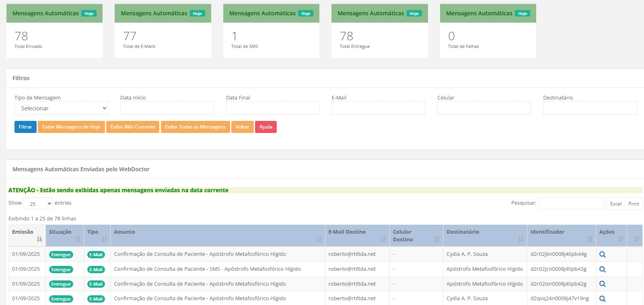Open the Tipo de Mensagem dropdown
644x305 pixels.
[61, 108]
